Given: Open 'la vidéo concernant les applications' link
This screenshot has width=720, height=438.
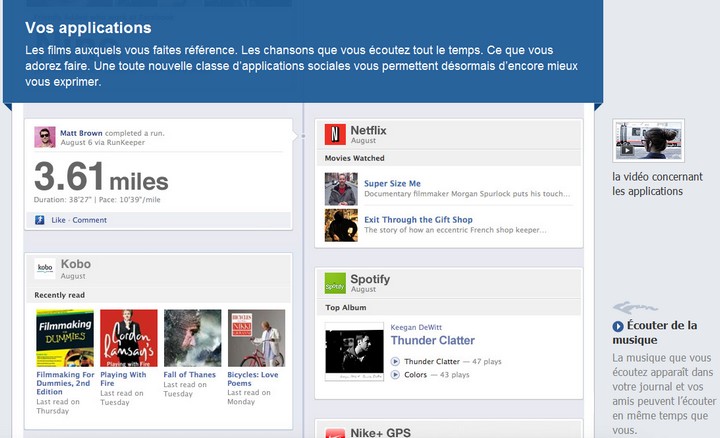Looking at the screenshot, I should click(x=657, y=184).
